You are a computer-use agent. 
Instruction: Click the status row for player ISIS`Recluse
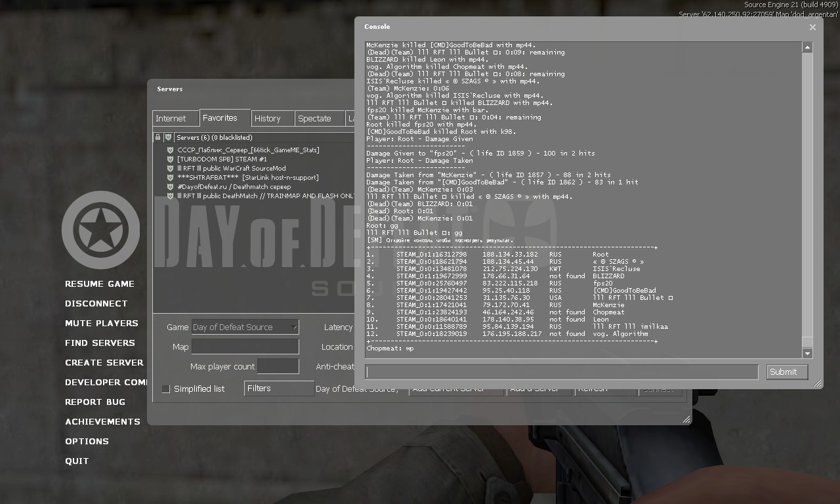(503, 269)
